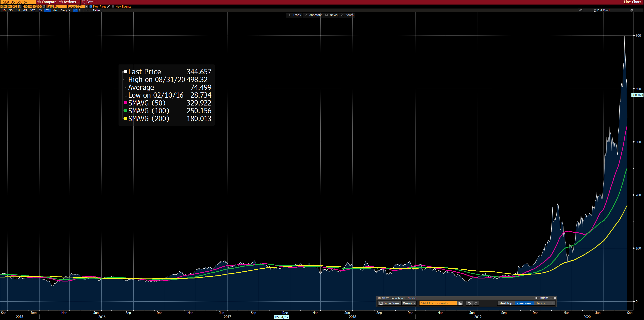Add new Launchpad page with plus icon
This screenshot has height=320, width=644.
[x=552, y=303]
